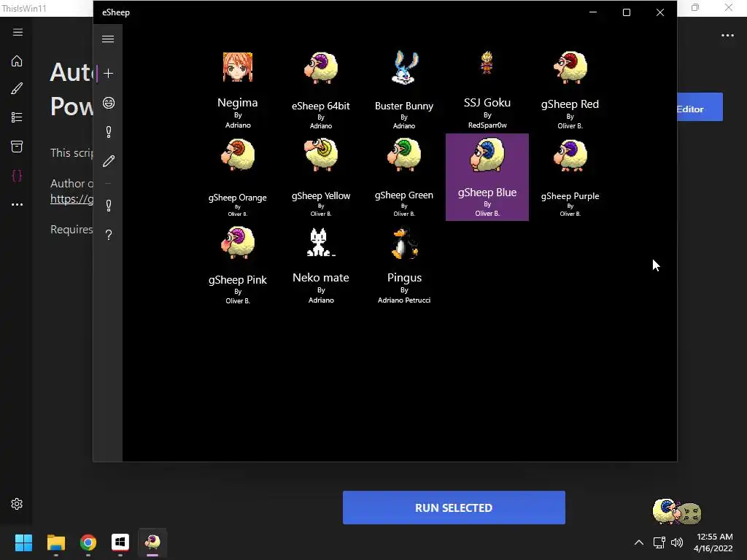747x560 pixels.
Task: Open the volume tray icon
Action: 676,542
